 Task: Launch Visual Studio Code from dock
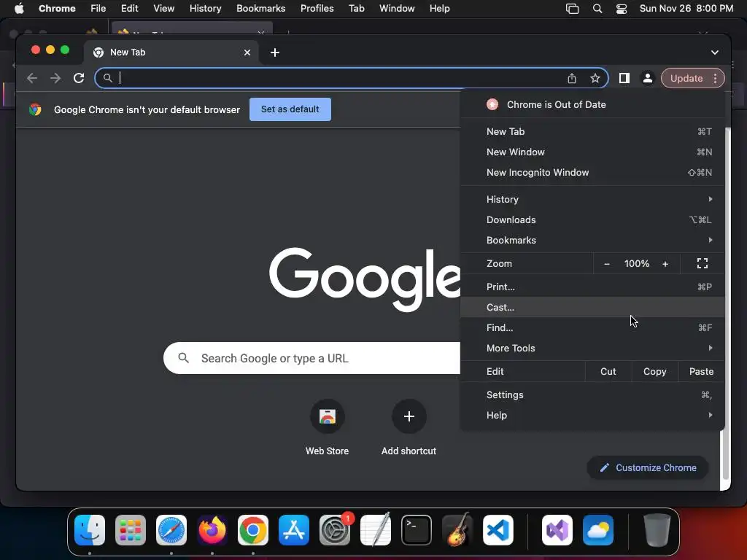[x=498, y=530]
